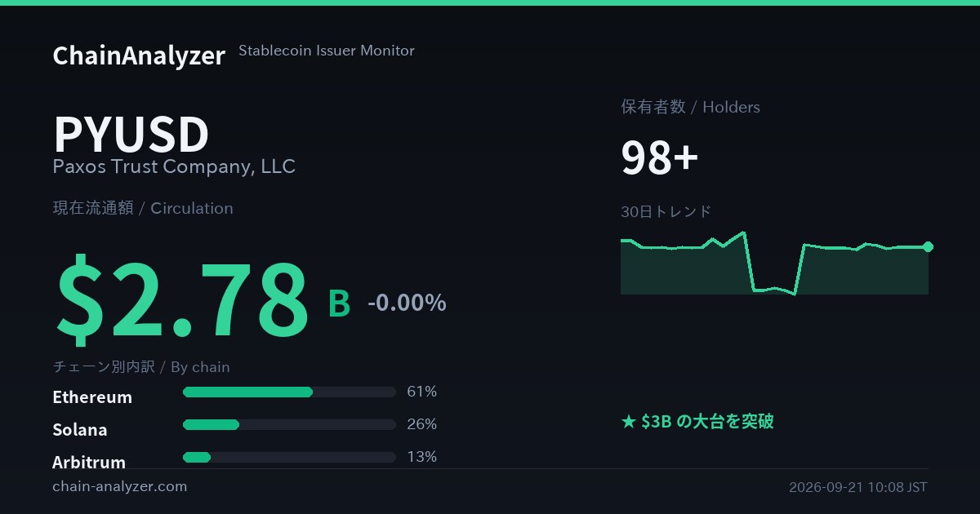Click the $2.78 circulation value
This screenshot has width=980, height=514.
[181, 298]
